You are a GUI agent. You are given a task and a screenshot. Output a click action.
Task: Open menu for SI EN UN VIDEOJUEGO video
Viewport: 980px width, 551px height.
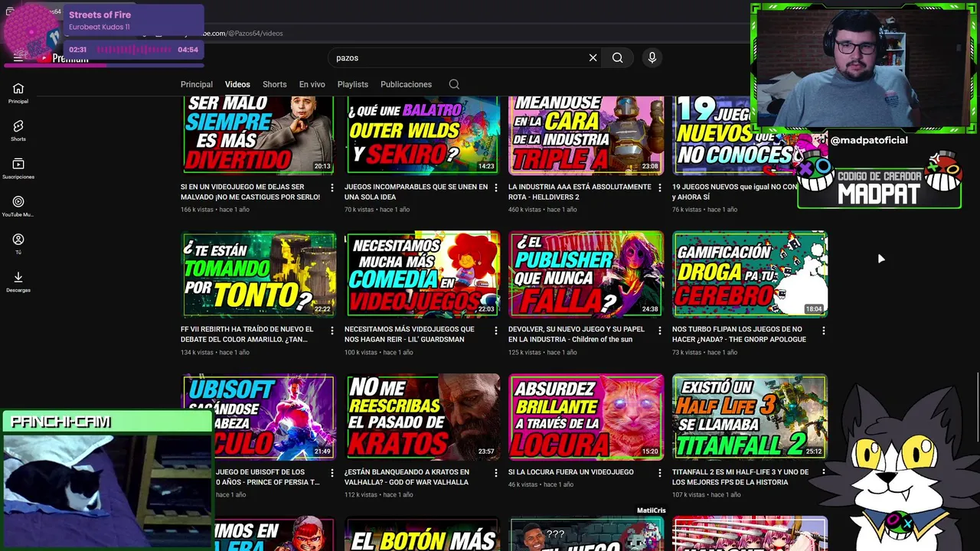(332, 187)
